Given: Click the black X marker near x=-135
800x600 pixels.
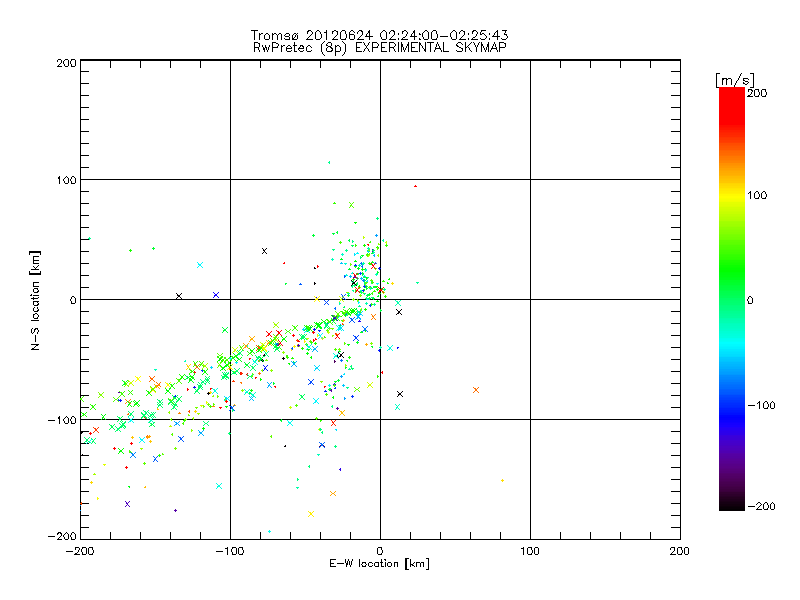Looking at the screenshot, I should [x=179, y=296].
